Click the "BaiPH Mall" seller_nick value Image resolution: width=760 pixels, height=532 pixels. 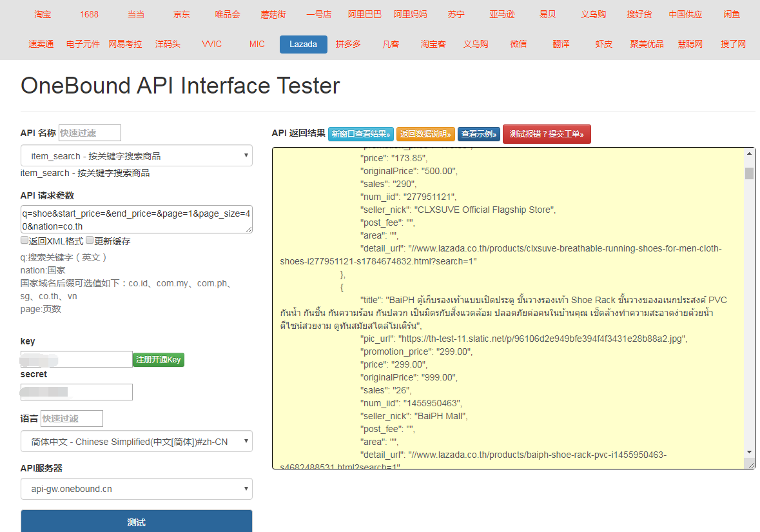pyautogui.click(x=440, y=416)
